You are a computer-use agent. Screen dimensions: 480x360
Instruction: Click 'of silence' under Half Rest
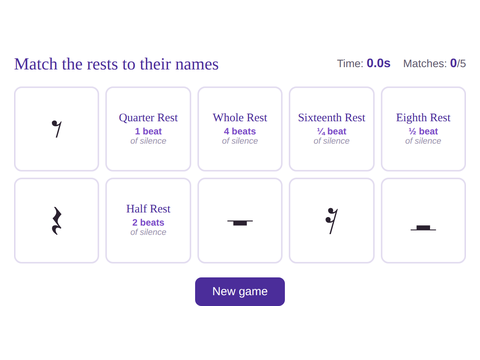pyautogui.click(x=148, y=232)
